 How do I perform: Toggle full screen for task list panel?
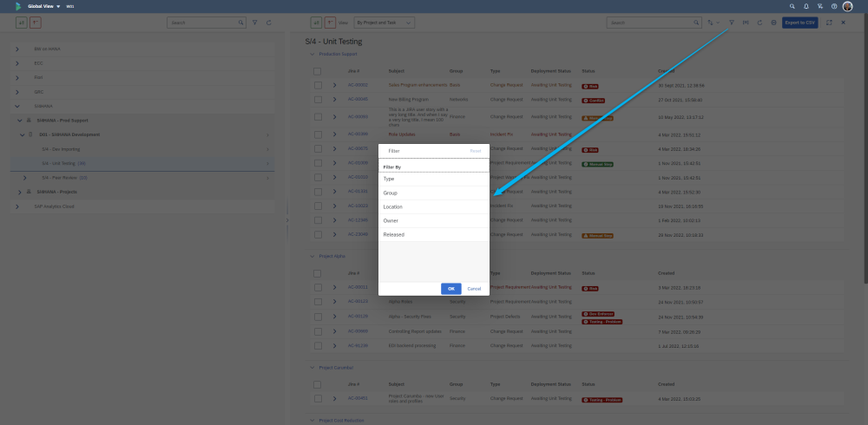pos(829,23)
